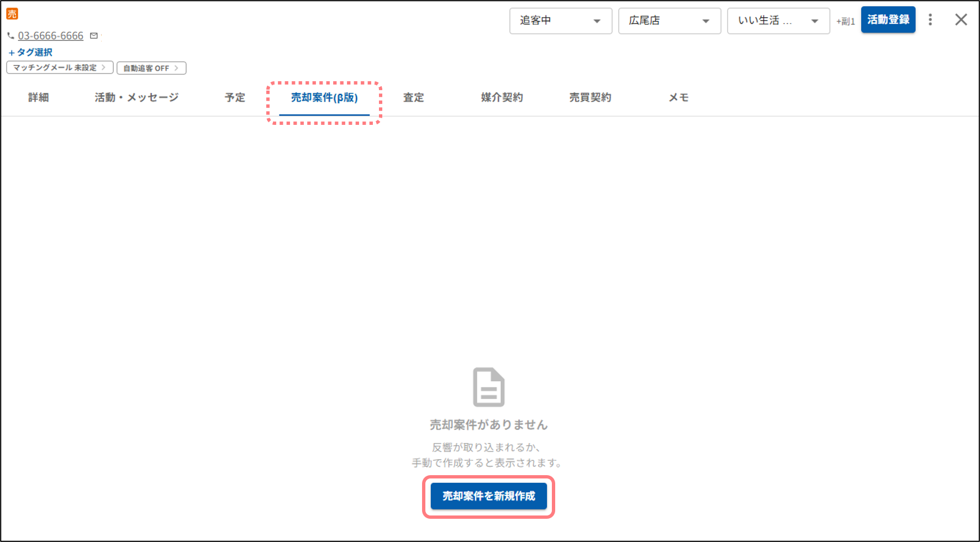Switch to the 売買契約 tab
Image resolution: width=980 pixels, height=542 pixels.
point(590,98)
